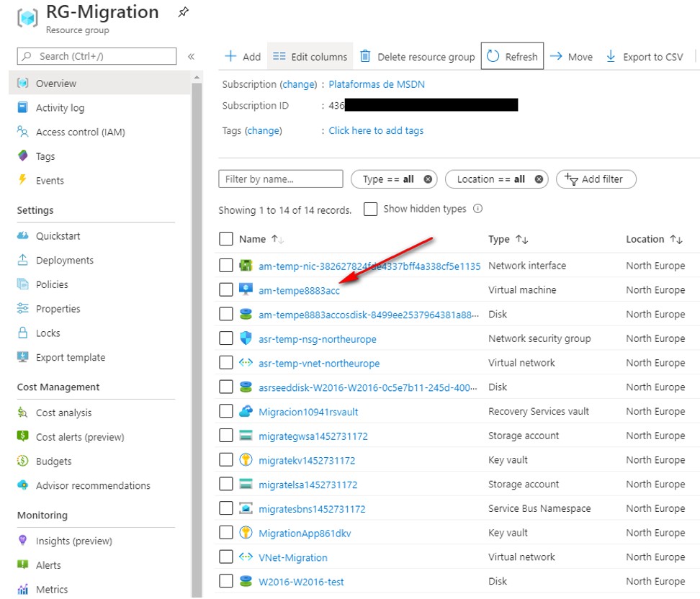Click the Migracion10941rsvault vault icon

pos(246,411)
